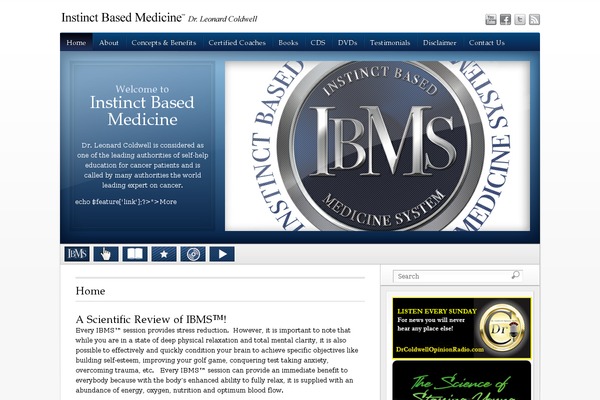Open Concepts & Benefits menu
The width and height of the screenshot is (600, 400).
(x=164, y=42)
